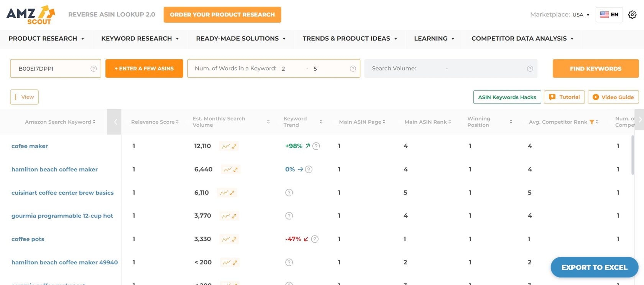Screen dimensions: 644x285
Task: Open trend chart for coffee pots
Action: (x=229, y=239)
